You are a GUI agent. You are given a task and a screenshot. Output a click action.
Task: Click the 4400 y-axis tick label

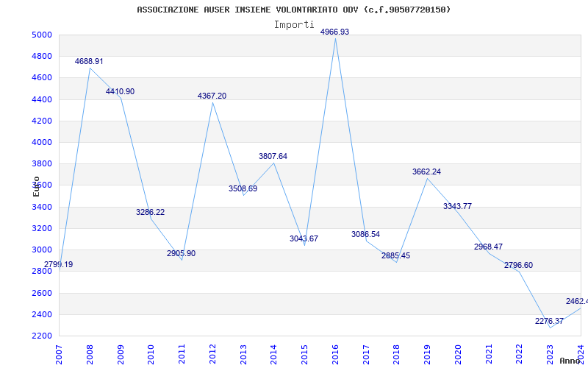pos(42,99)
